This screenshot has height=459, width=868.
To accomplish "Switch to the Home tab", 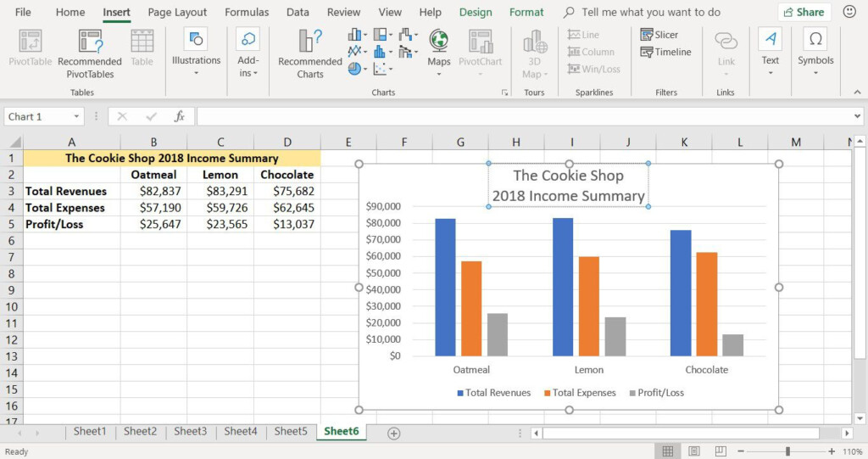I will coord(70,12).
